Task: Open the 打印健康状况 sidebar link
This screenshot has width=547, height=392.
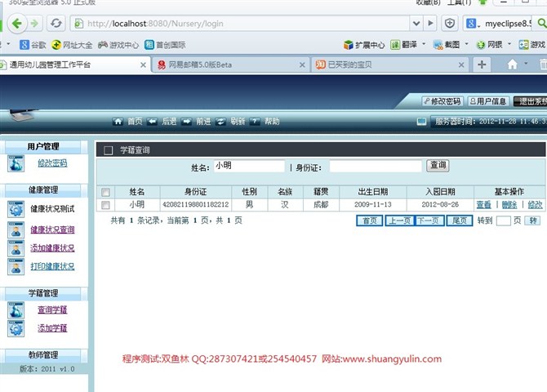Action: point(52,267)
